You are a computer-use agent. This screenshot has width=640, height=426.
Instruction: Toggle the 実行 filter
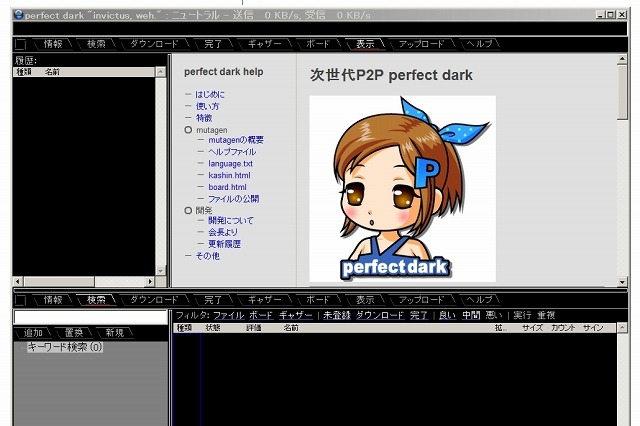(x=522, y=315)
